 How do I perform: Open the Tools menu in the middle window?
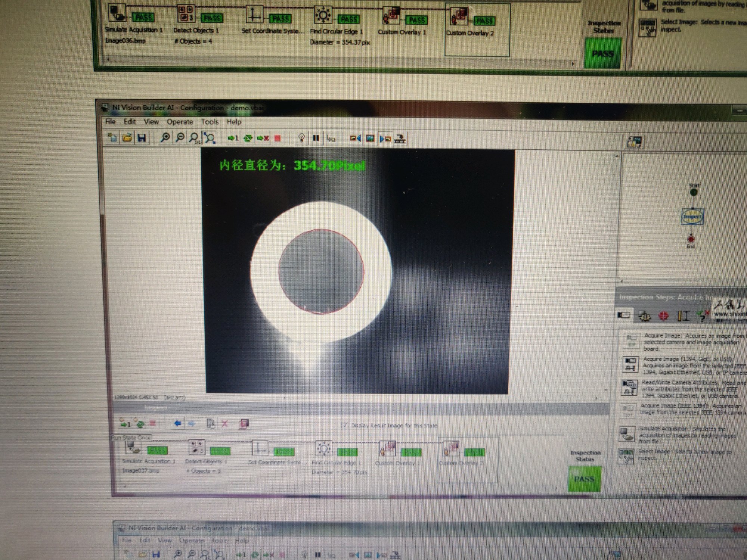[x=210, y=122]
